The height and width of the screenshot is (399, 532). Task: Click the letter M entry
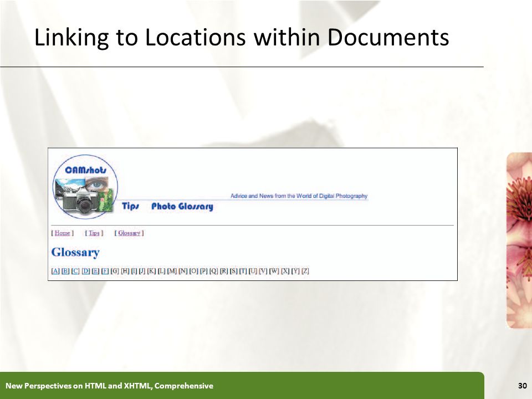(172, 271)
